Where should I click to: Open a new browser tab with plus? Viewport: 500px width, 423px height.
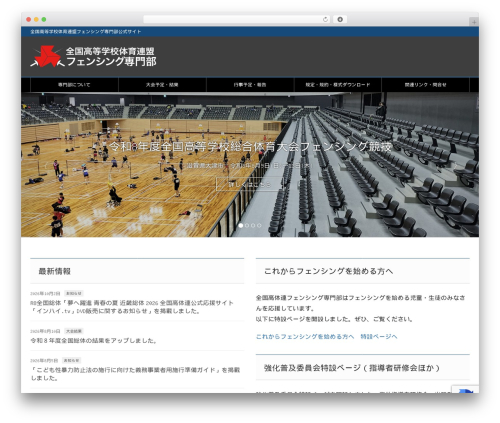coord(474,22)
